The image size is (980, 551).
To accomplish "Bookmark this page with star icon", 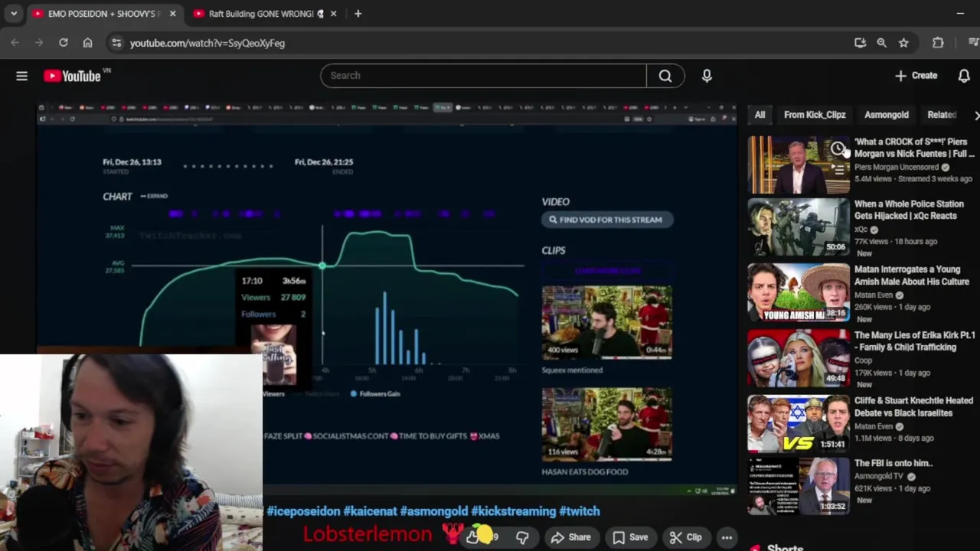I will (903, 43).
